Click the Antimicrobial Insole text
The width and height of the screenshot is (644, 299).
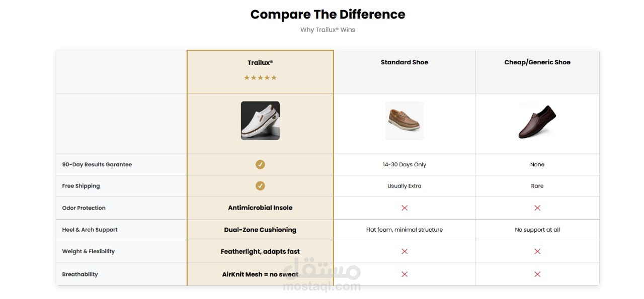[260, 208]
